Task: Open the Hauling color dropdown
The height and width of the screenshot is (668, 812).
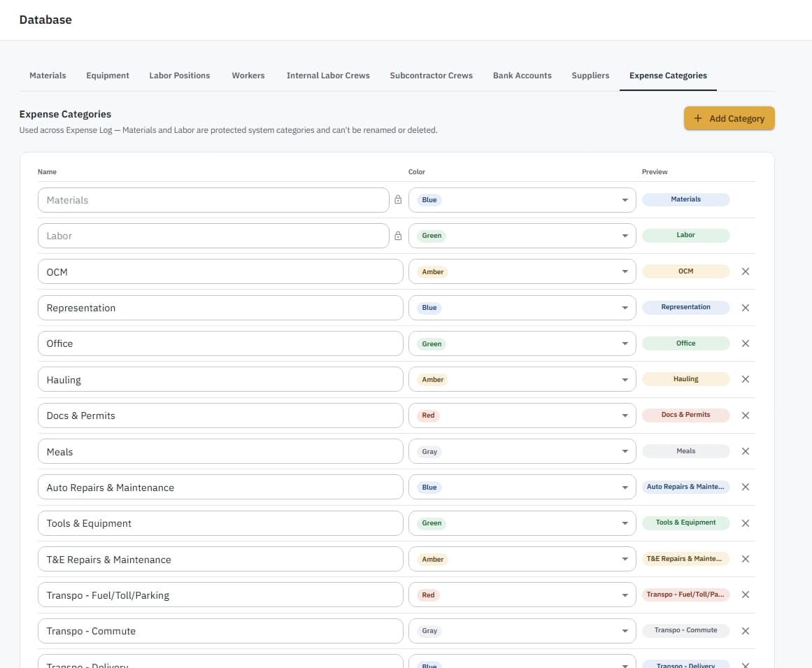Action: 522,379
